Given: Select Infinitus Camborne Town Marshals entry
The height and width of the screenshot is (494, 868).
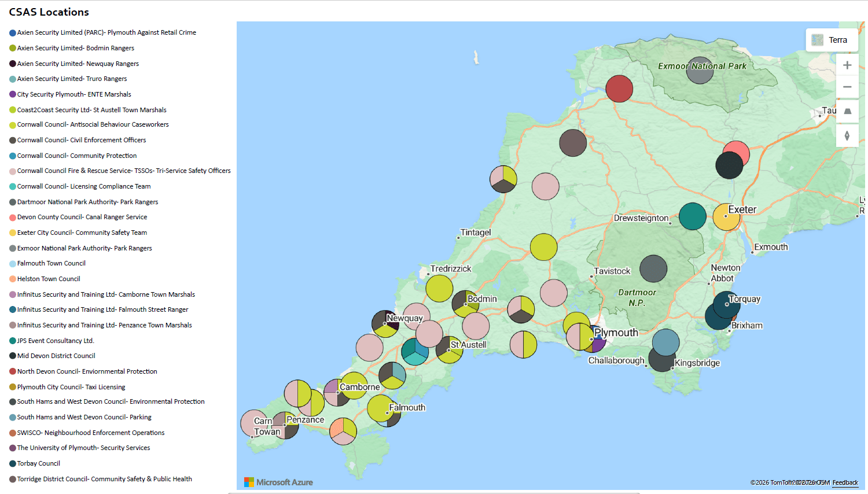Looking at the screenshot, I should coord(106,294).
